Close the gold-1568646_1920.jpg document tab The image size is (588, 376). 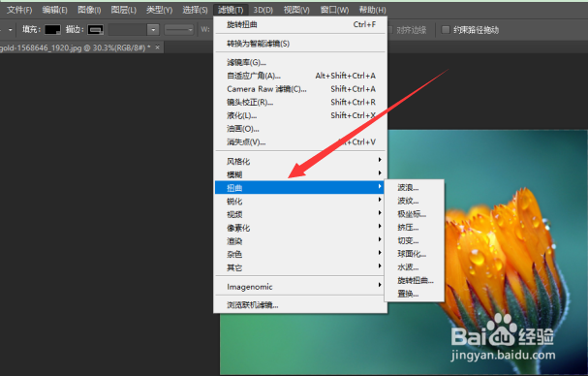point(158,47)
